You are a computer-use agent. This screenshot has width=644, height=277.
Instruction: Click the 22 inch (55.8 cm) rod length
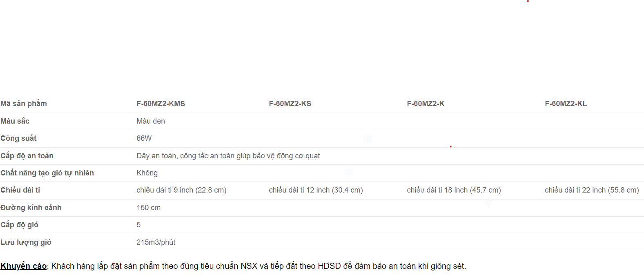coord(592,190)
